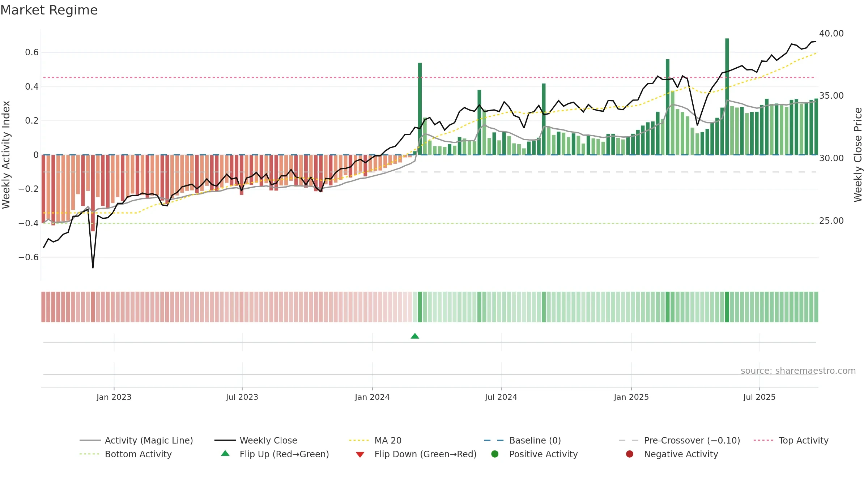Toggle the Baseline (0) legend entry
The height and width of the screenshot is (488, 868).
[522, 440]
